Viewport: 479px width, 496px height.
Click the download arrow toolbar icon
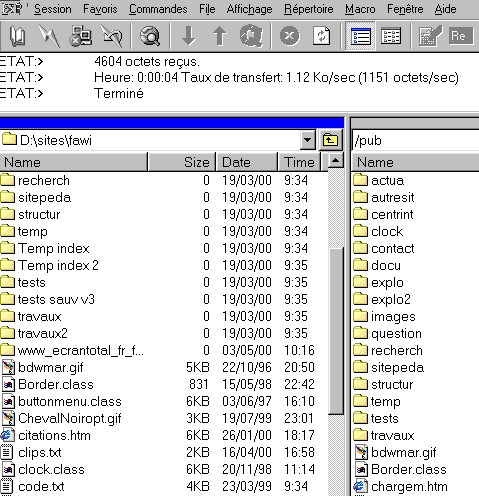point(189,36)
